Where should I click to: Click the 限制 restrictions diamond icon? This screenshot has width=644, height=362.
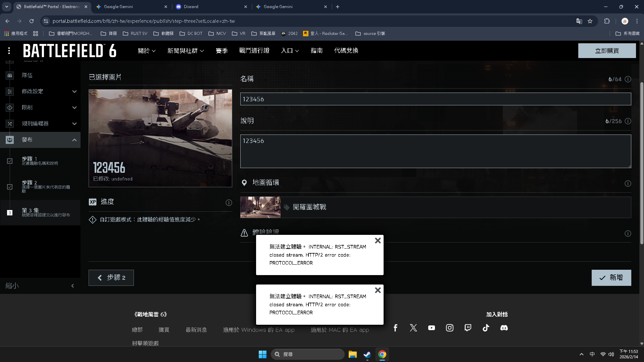click(10, 108)
